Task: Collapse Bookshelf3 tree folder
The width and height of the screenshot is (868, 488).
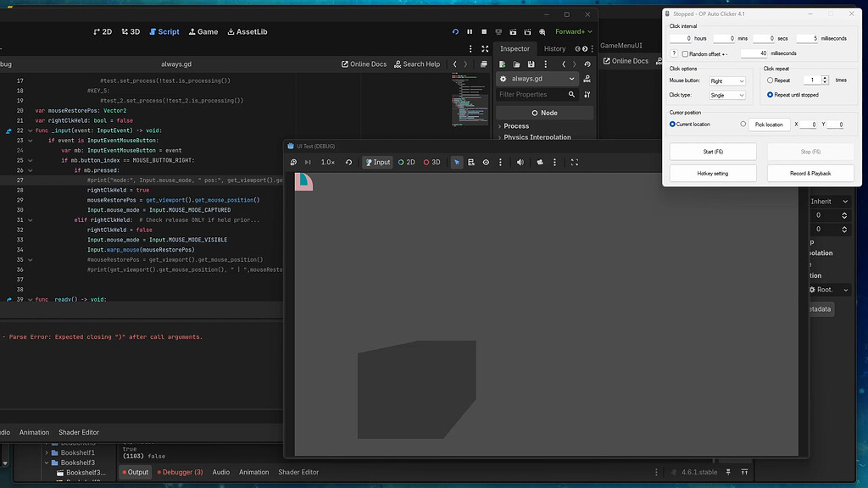Action: (x=47, y=463)
